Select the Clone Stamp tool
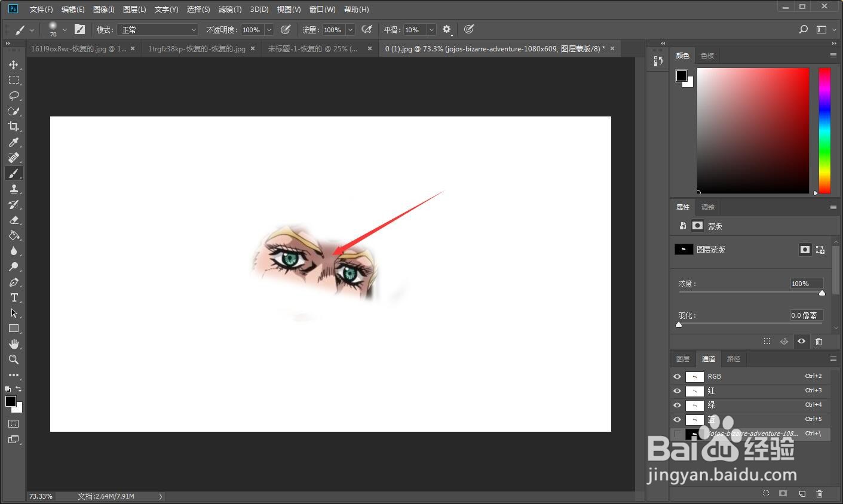This screenshot has height=504, width=843. [14, 189]
